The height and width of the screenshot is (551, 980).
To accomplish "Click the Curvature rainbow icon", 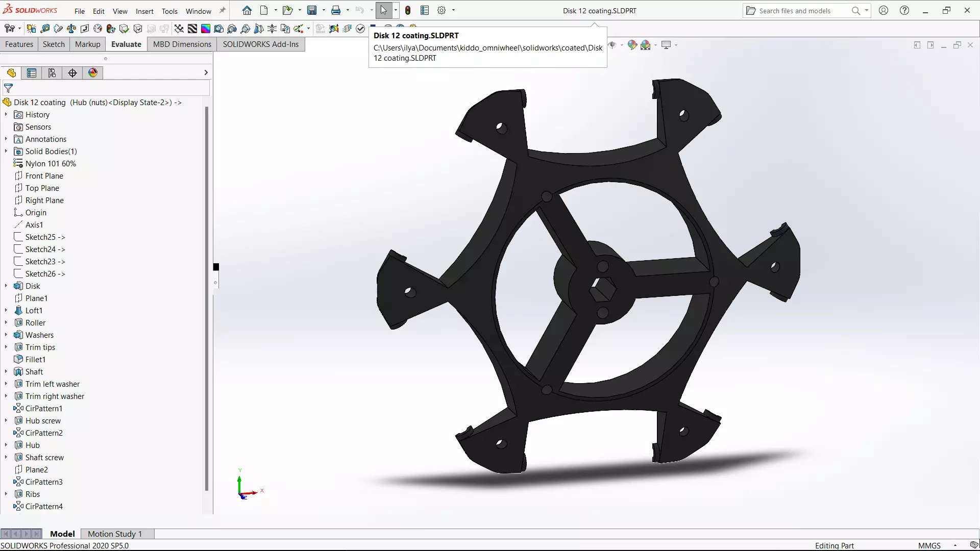I will (x=206, y=29).
